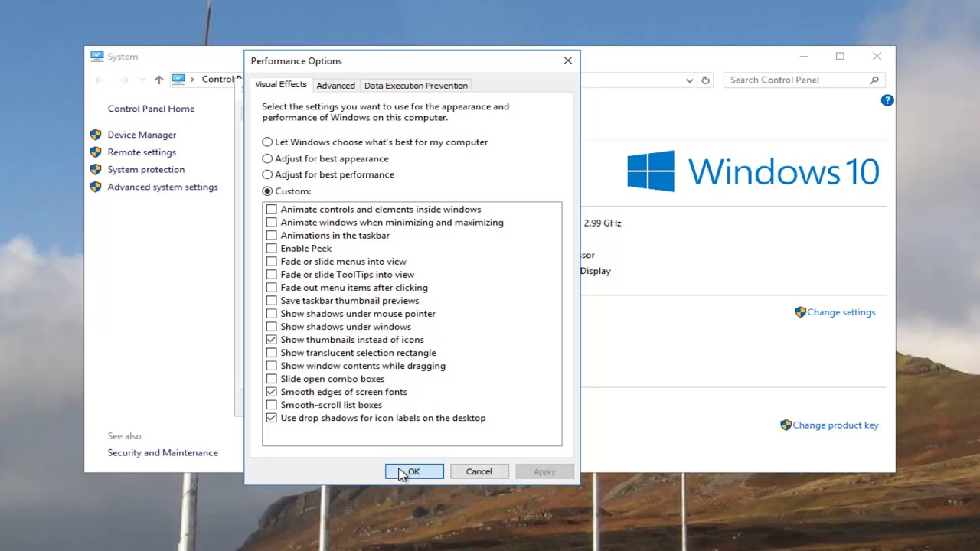Click the Forward arrow in System window

pos(123,80)
